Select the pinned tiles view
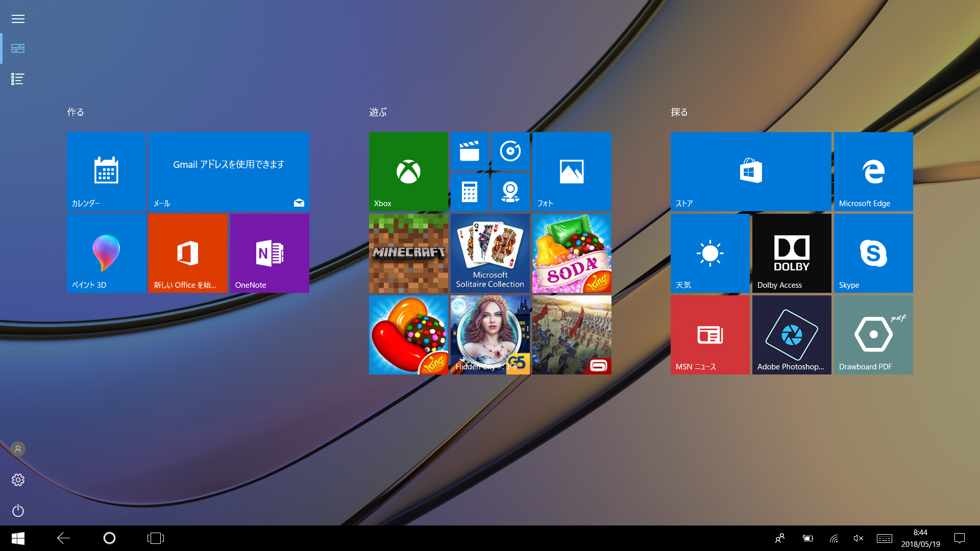980x551 pixels. tap(18, 48)
